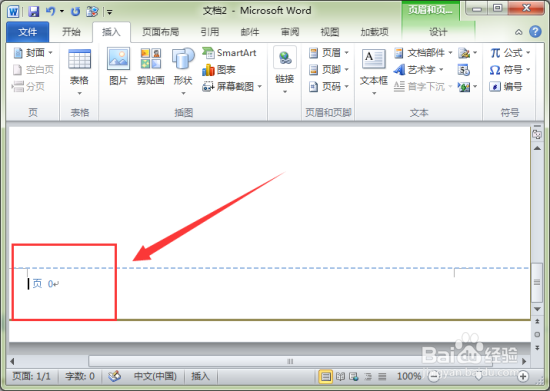This screenshot has height=391, width=550.
Task: Open the 加载项 Add-ins tab
Action: pyautogui.click(x=374, y=32)
